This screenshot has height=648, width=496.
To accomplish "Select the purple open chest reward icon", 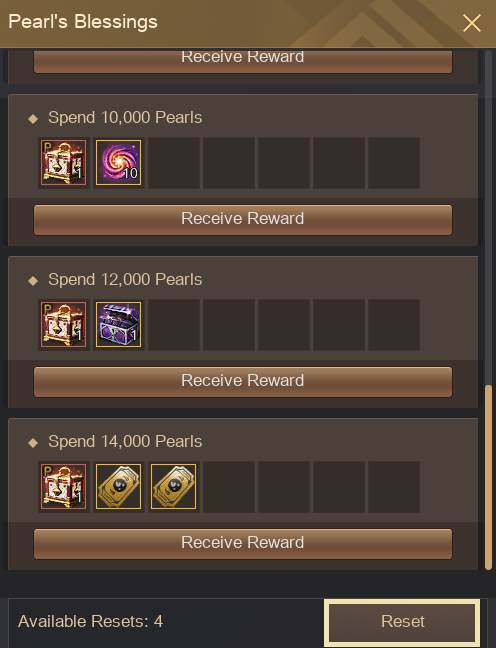I will 119,324.
